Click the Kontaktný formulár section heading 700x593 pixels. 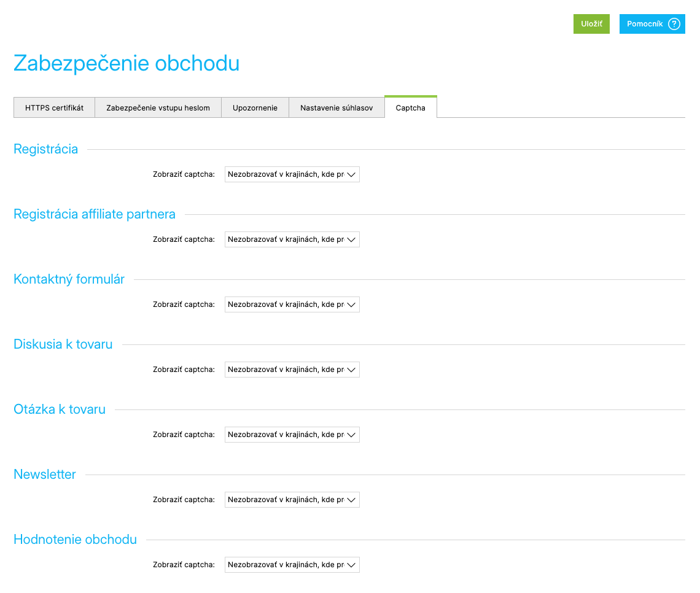tap(69, 279)
